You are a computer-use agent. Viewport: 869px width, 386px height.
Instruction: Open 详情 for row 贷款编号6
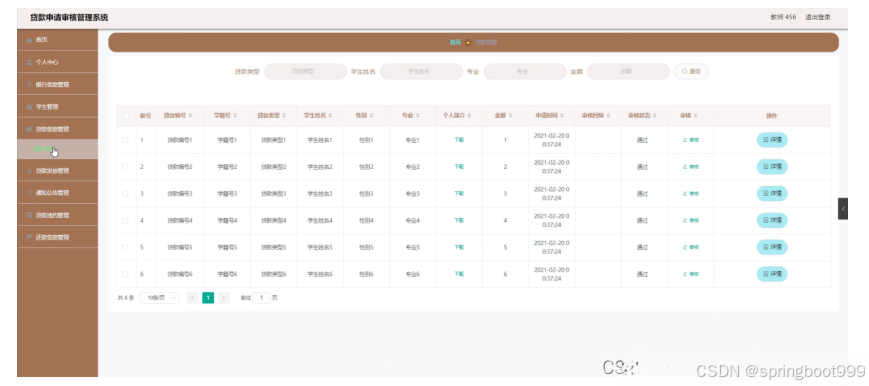[x=772, y=274]
